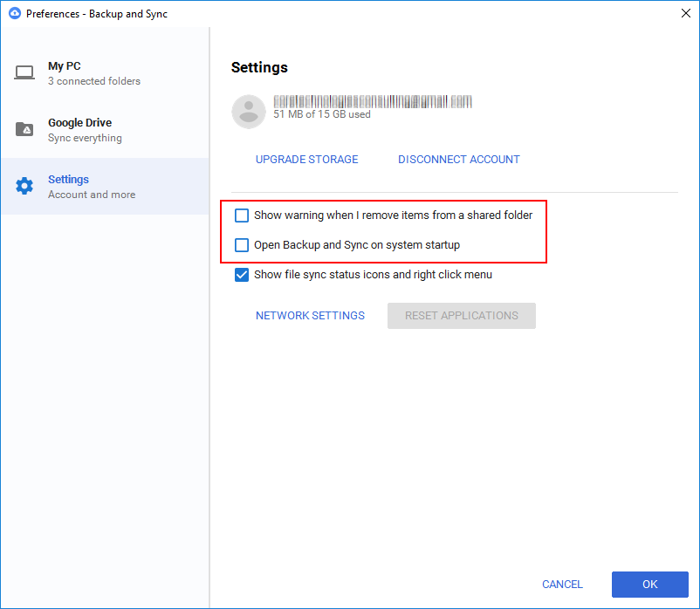Viewport: 700px width, 609px height.
Task: Click the '3 connected folders' subtitle
Action: click(x=94, y=81)
